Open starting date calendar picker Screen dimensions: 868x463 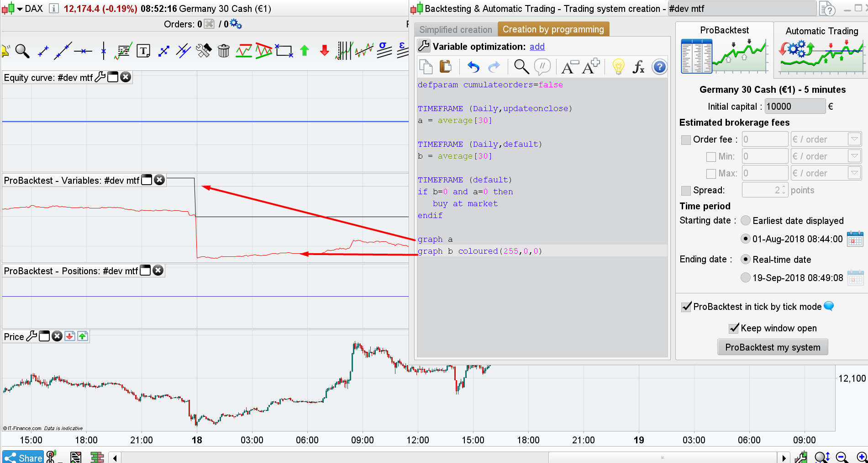pos(855,239)
